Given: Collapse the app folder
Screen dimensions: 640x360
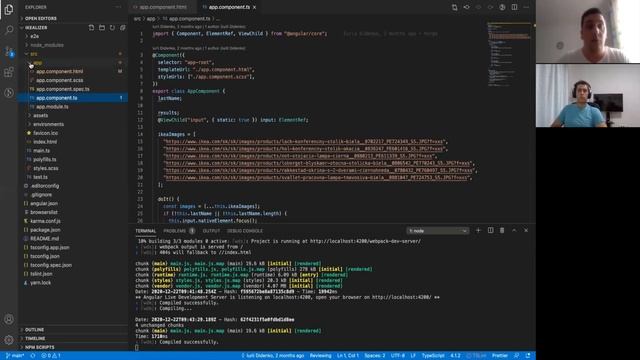Looking at the screenshot, I should (x=73, y=62).
